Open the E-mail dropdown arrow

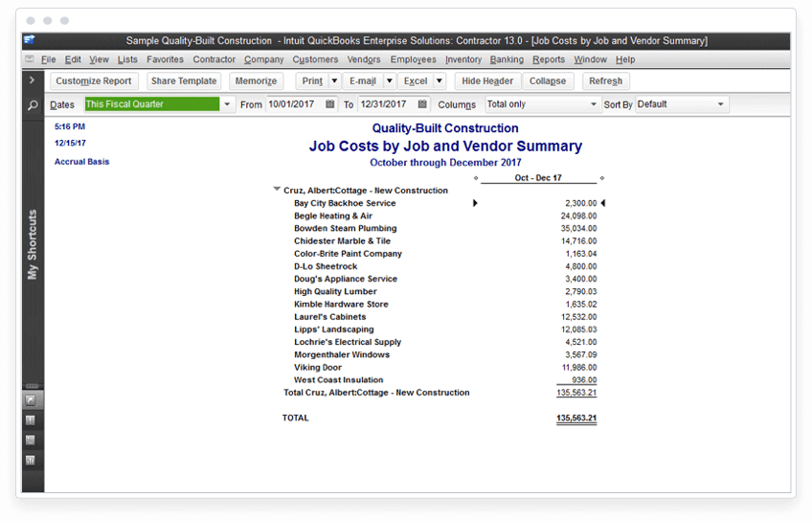coord(390,80)
